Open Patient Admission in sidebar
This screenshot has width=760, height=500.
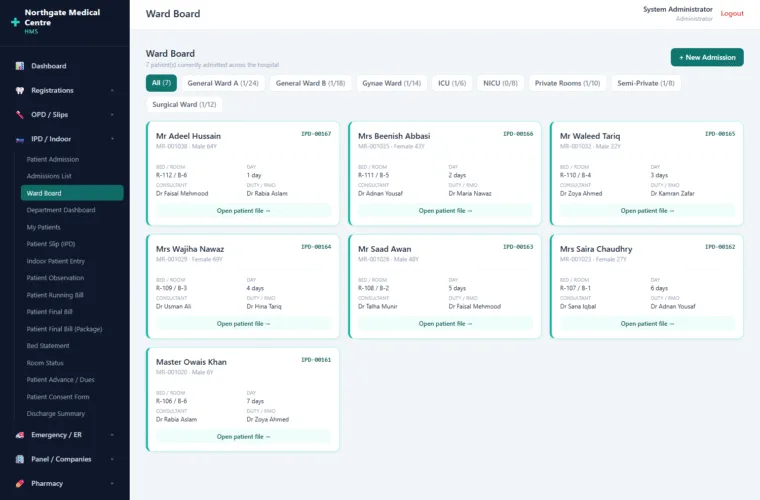72,159
